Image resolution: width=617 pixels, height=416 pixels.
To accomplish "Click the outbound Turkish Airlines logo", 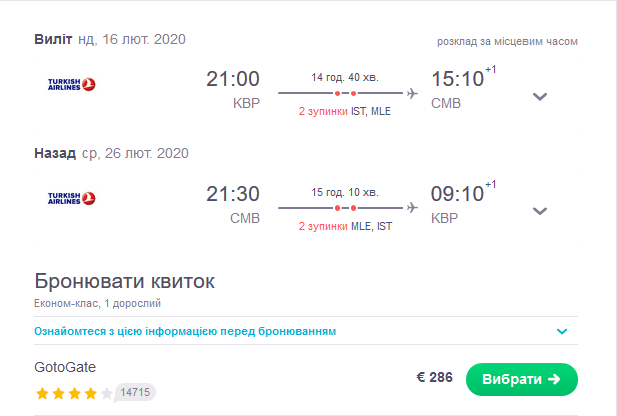I will tap(71, 85).
